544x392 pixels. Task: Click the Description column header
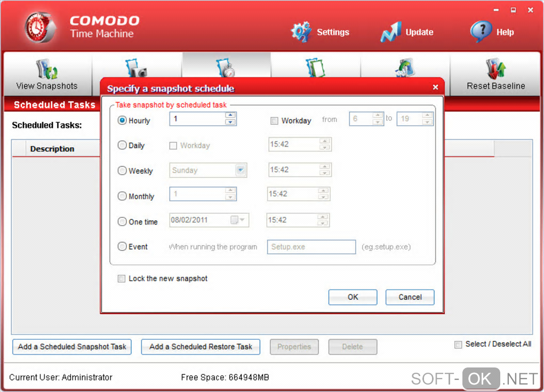click(52, 149)
